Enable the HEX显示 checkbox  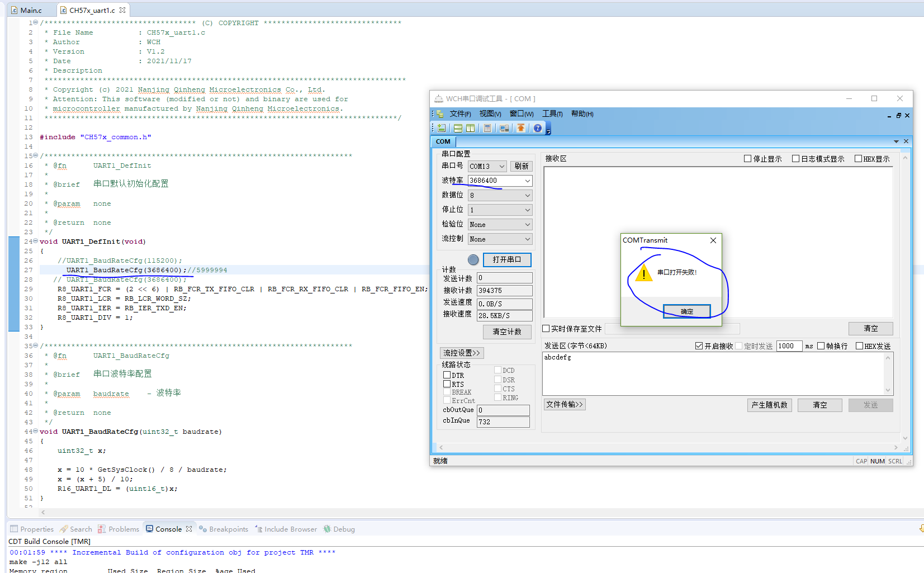[x=858, y=159]
